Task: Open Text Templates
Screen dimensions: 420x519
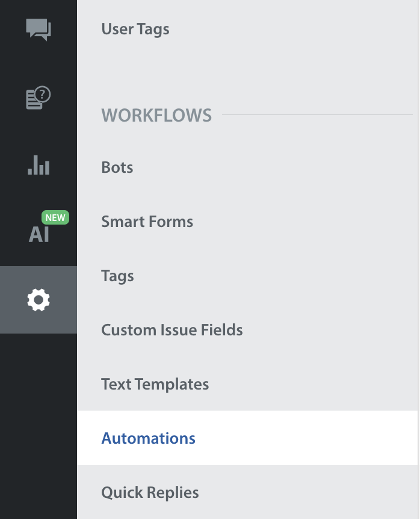Action: click(155, 384)
